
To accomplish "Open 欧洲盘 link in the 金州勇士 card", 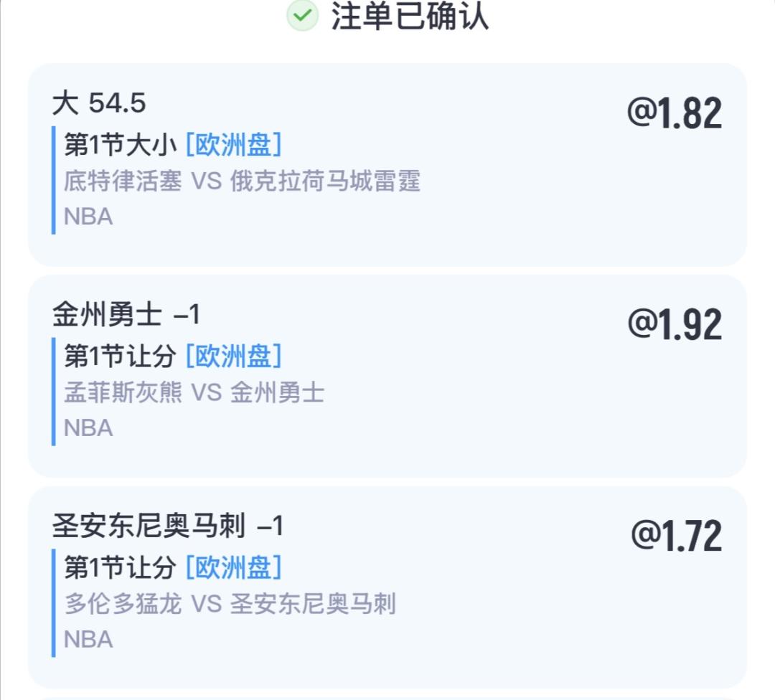I will pyautogui.click(x=234, y=356).
